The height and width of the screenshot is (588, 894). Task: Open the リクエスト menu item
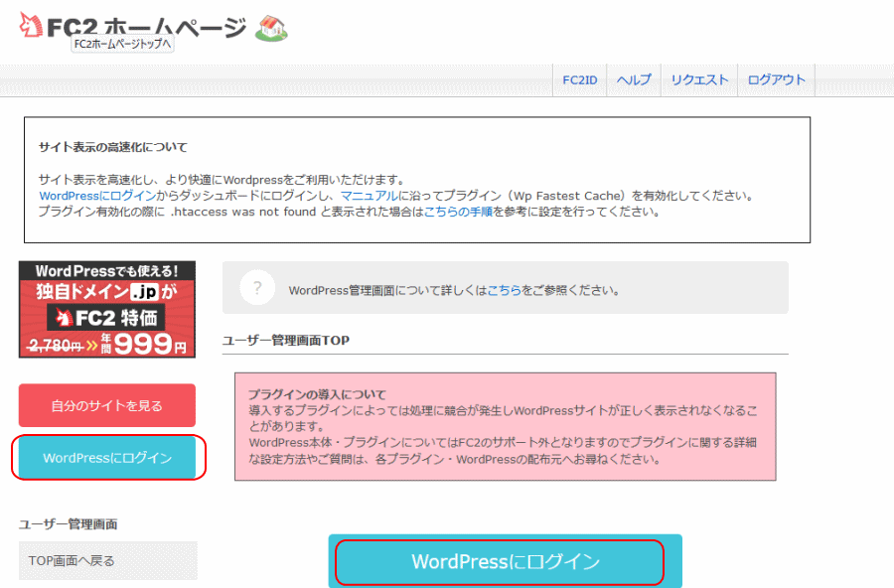pos(699,79)
